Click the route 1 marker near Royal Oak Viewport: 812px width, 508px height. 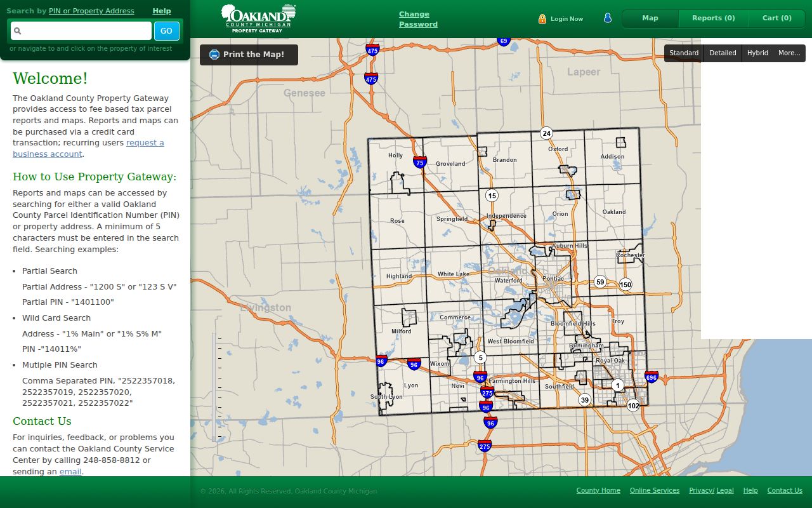(618, 385)
